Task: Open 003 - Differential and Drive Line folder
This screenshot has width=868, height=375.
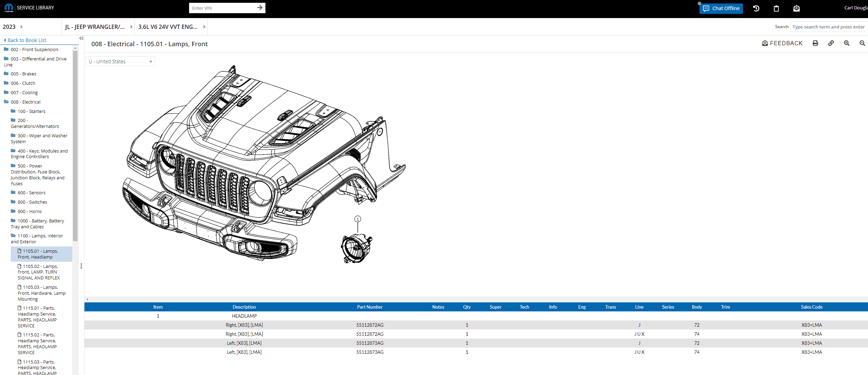Action: (x=35, y=62)
